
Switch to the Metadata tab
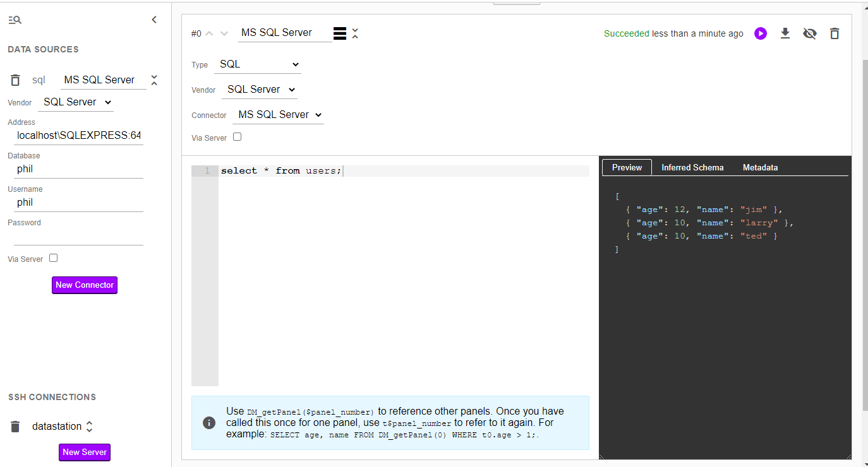(760, 167)
